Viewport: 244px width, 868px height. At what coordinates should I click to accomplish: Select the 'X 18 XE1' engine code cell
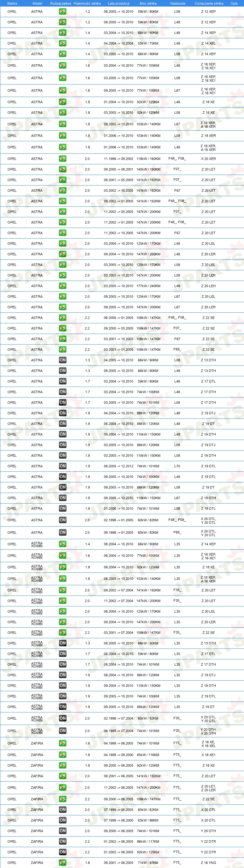[x=208, y=755]
